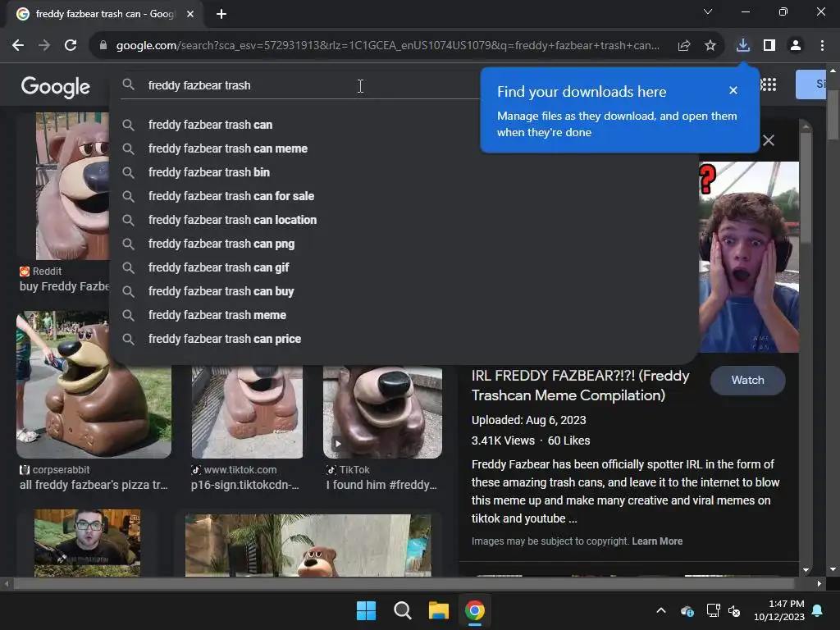
Task: Open 'I found him #freddy...' caption
Action: pos(381,485)
